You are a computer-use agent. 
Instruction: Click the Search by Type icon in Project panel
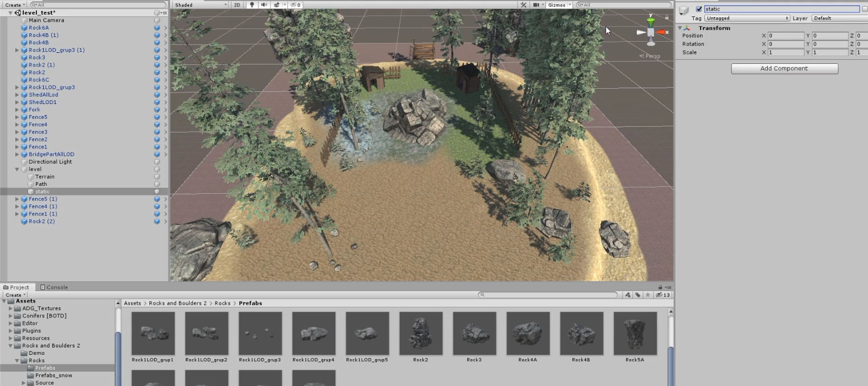(x=628, y=295)
